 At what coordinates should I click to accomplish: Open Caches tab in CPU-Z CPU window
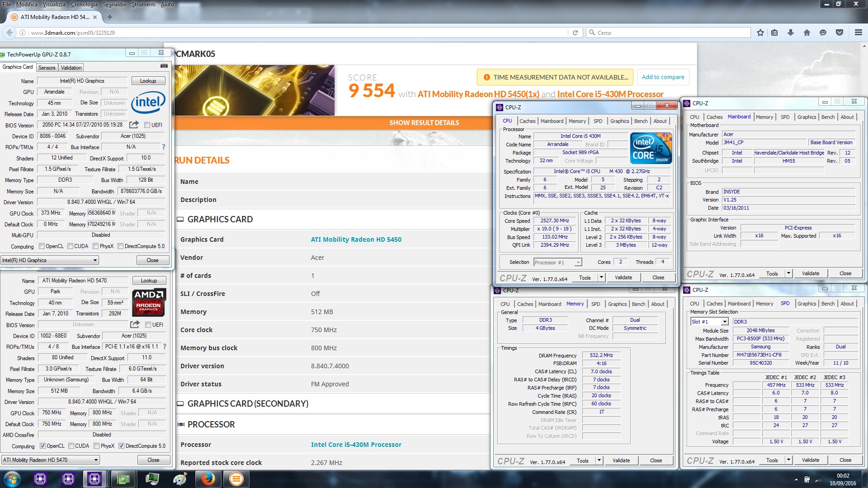point(527,121)
